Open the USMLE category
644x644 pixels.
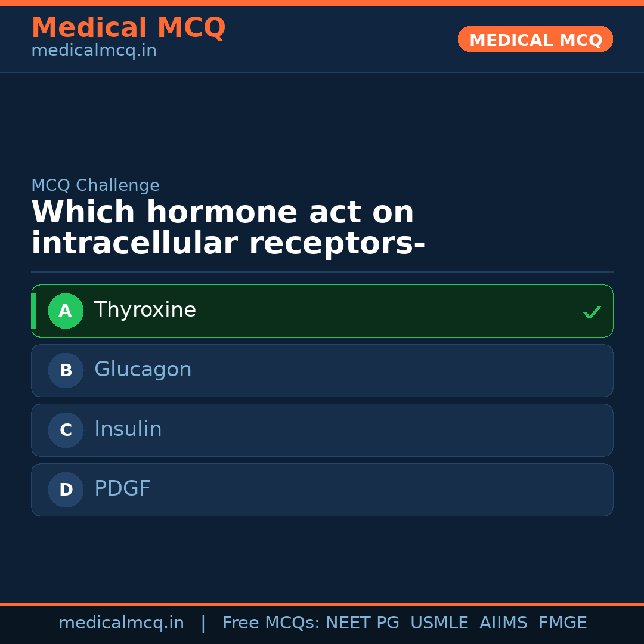pos(439,622)
